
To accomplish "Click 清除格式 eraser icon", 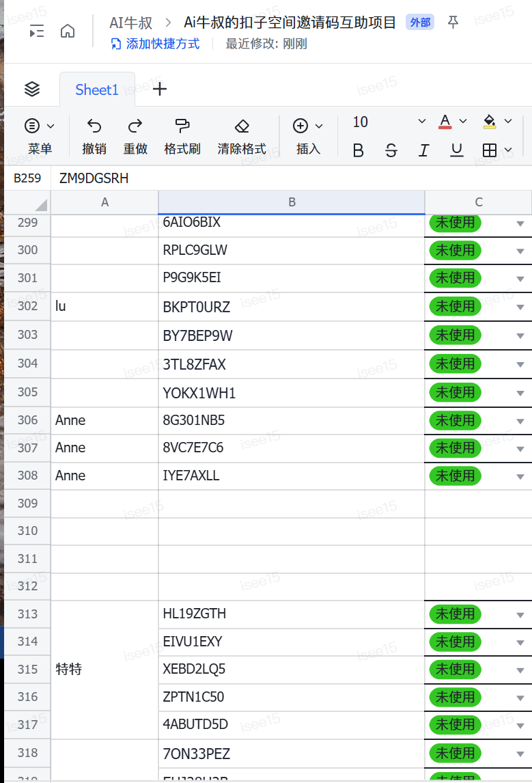I will click(242, 126).
